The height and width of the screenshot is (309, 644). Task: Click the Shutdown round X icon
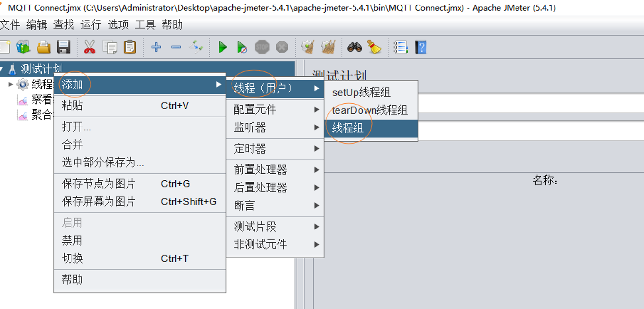pyautogui.click(x=282, y=47)
